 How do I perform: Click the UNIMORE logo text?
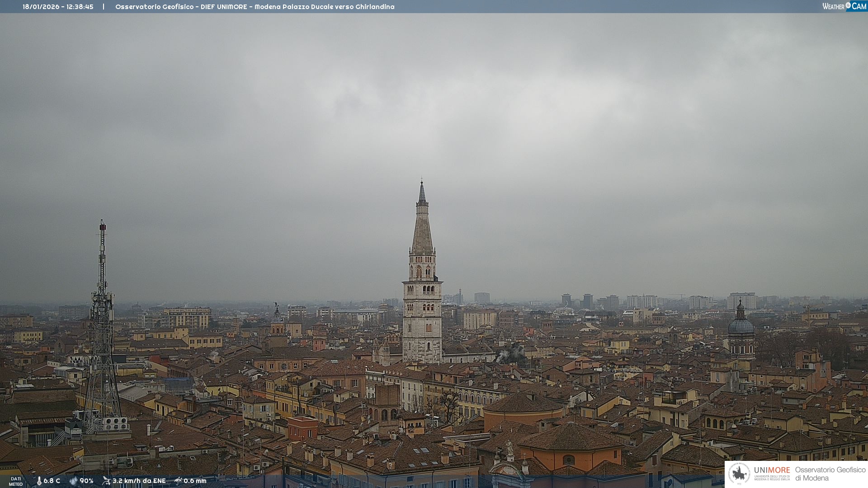(x=772, y=470)
